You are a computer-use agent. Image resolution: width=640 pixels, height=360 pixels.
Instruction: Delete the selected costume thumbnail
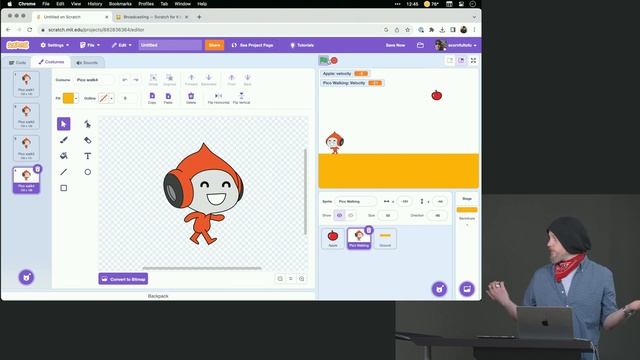click(38, 169)
